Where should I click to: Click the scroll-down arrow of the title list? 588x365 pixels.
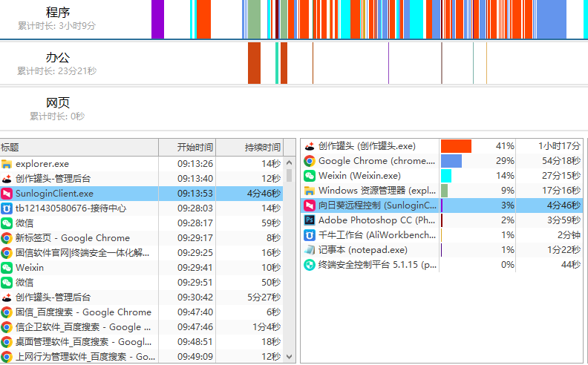pos(289,356)
